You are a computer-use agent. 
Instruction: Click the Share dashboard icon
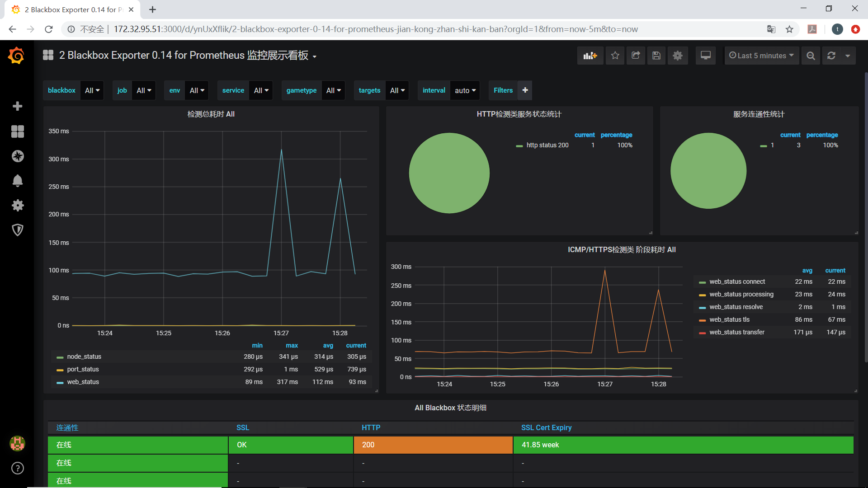[636, 56]
